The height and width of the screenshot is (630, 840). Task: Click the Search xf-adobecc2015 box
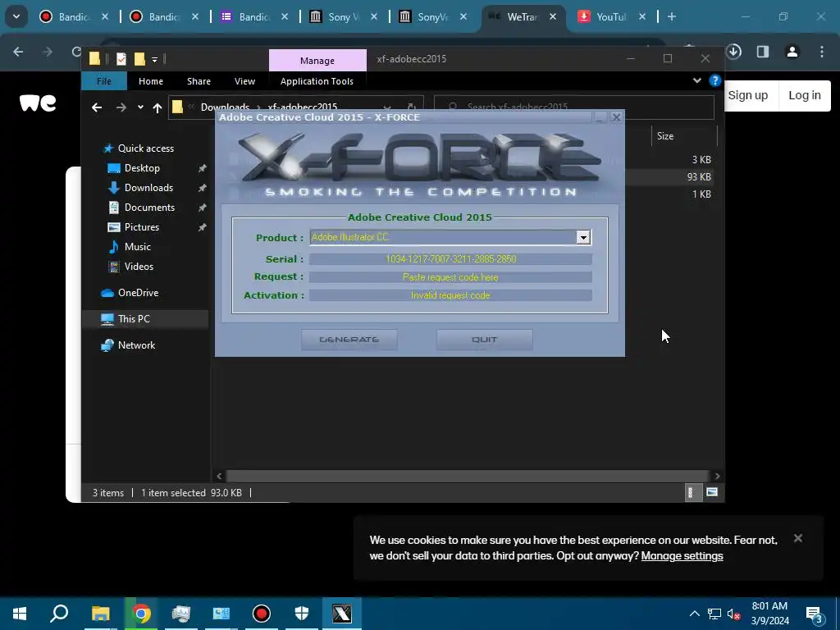tap(573, 107)
